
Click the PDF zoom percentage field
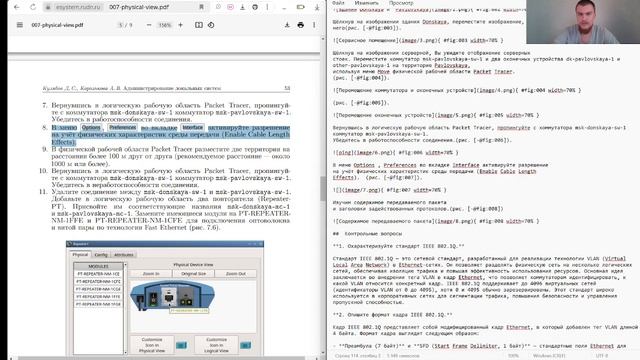[165, 25]
